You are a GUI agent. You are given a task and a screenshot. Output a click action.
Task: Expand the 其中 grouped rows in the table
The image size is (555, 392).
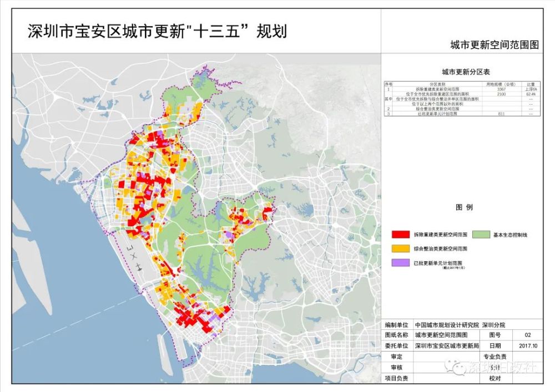(389, 100)
